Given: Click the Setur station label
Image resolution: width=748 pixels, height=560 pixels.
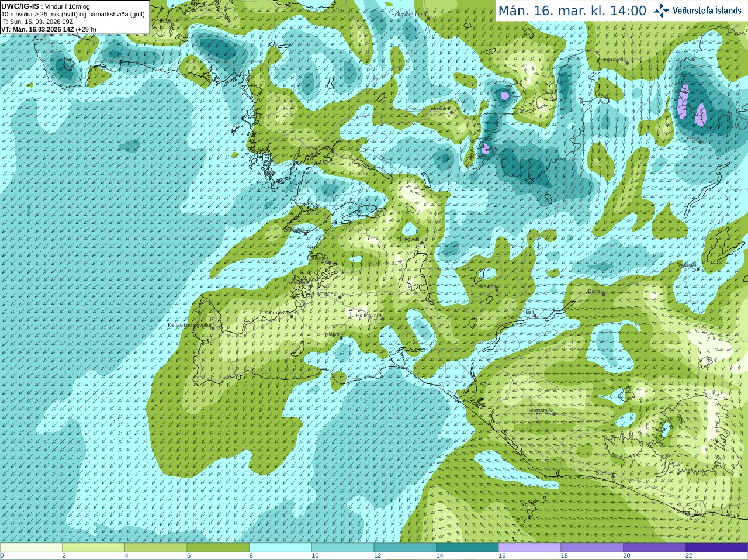Looking at the screenshot, I should pyautogui.click(x=692, y=139).
